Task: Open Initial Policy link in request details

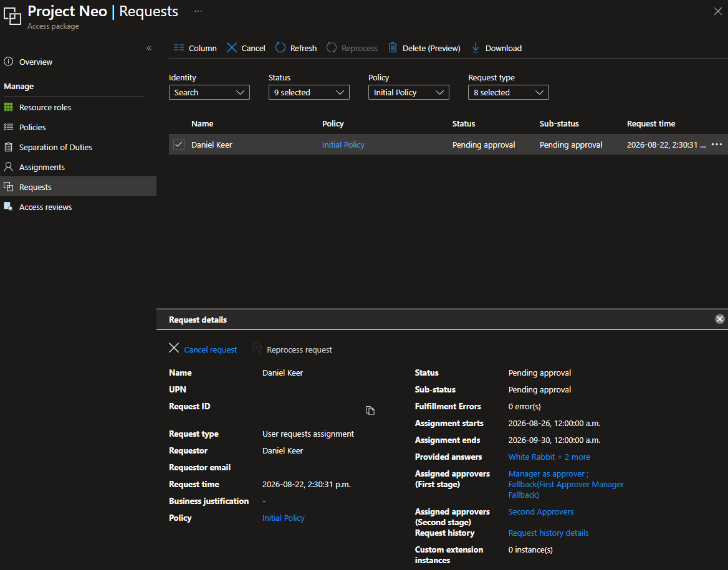Action: 283,518
